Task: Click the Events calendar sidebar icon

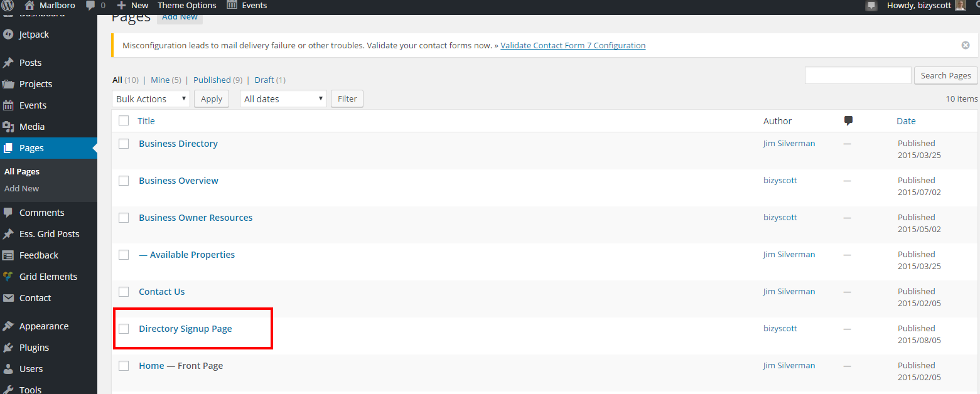Action: pos(8,105)
